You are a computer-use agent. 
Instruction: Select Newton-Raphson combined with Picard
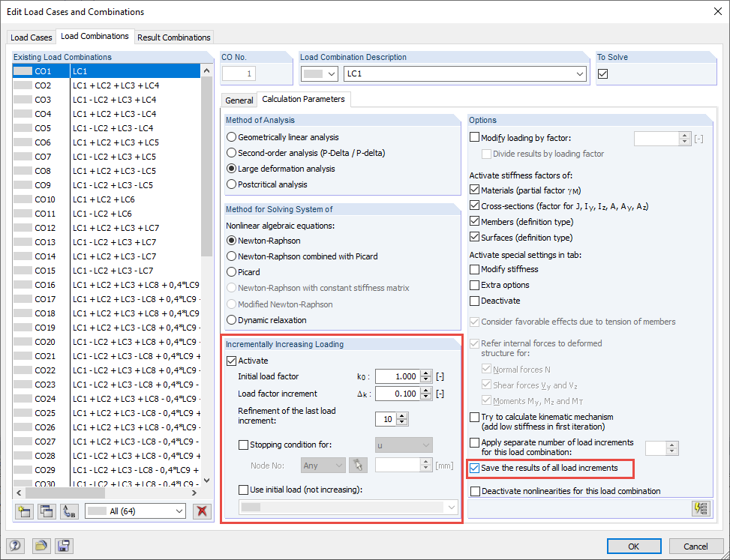click(231, 256)
